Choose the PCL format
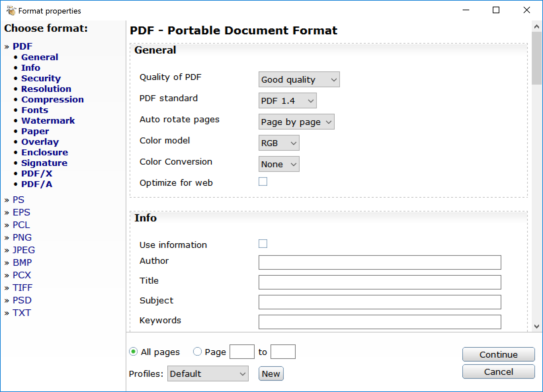Image resolution: width=543 pixels, height=392 pixels. coord(21,225)
